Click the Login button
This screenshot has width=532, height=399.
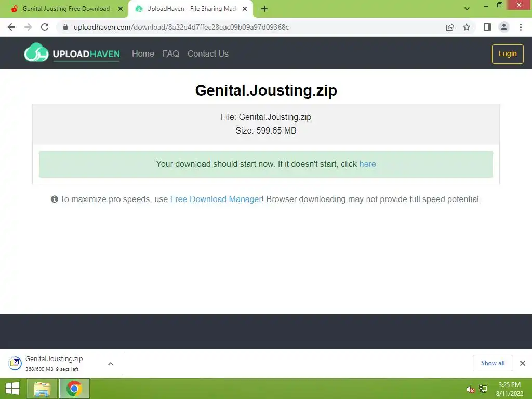508,54
